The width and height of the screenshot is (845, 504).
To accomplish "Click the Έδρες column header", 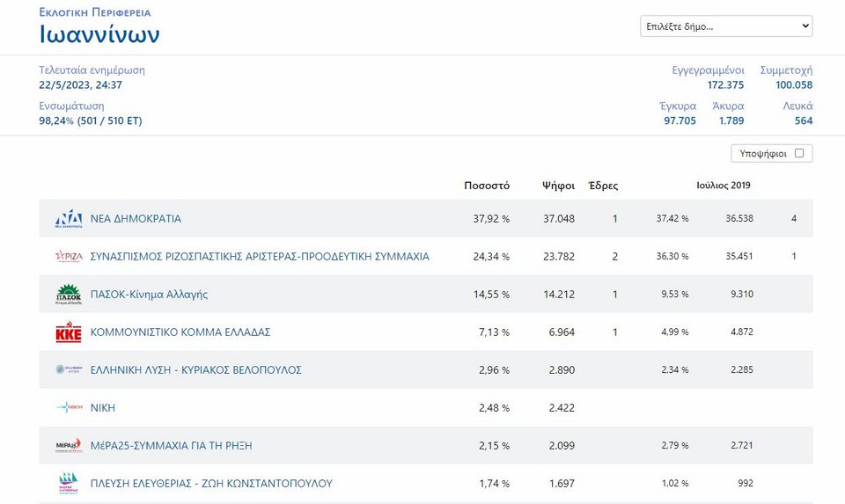I will pos(603,186).
